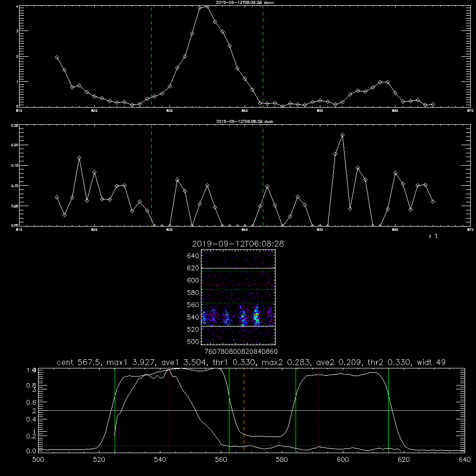The image size is (476, 476).
Task: Select the "0.4" label on profile plot y-axis
Action: click(x=31, y=419)
